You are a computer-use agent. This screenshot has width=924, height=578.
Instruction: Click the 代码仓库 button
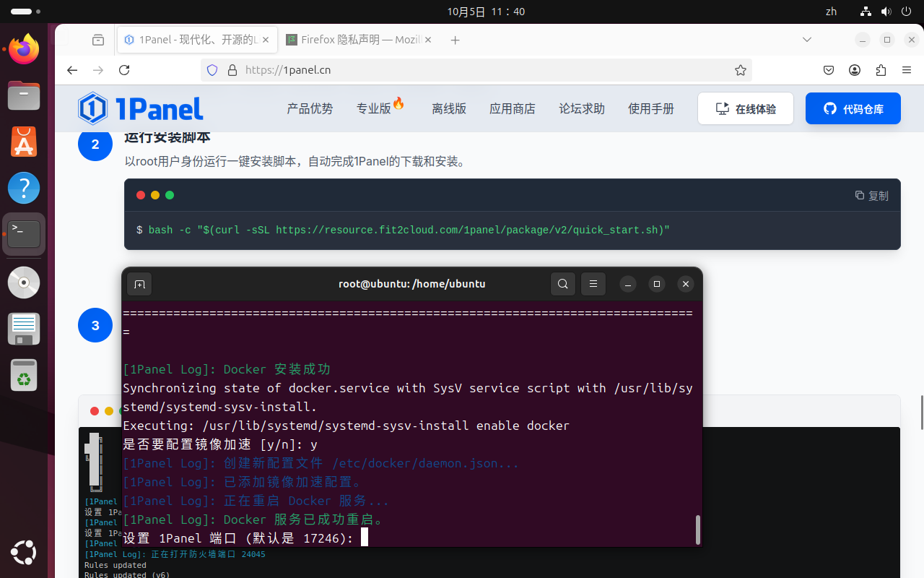(x=853, y=108)
